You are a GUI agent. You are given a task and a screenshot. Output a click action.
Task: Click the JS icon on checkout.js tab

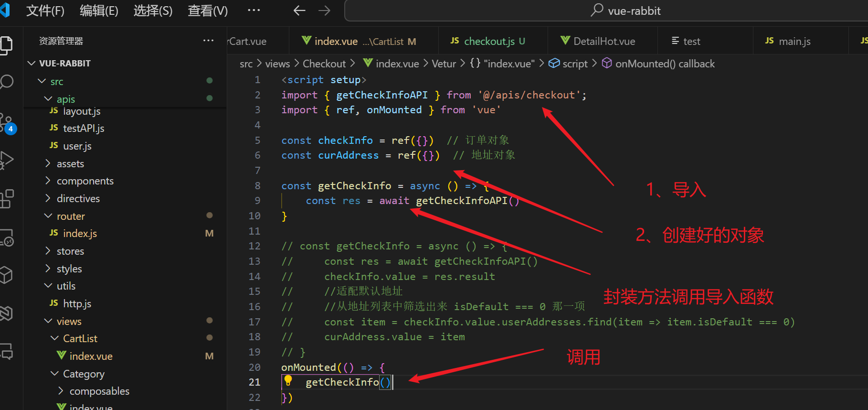point(455,41)
